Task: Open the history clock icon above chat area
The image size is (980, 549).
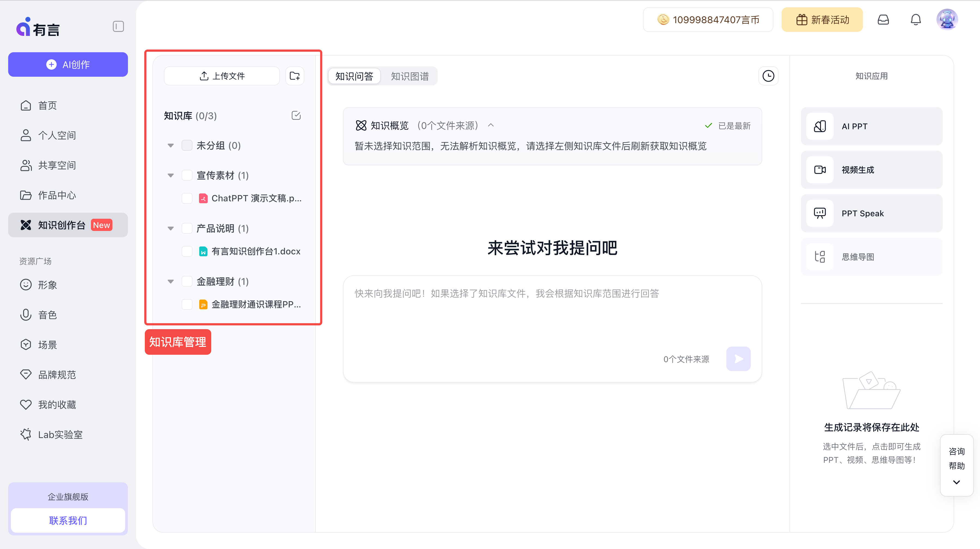Action: point(768,76)
